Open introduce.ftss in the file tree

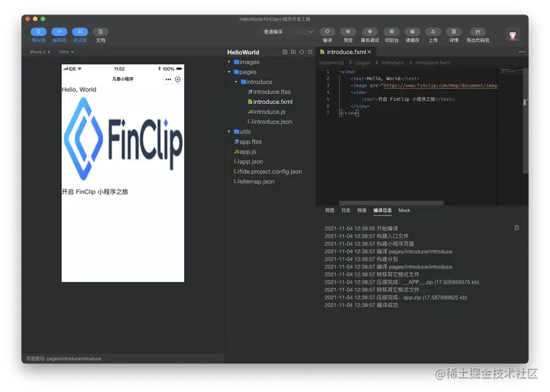(x=270, y=92)
